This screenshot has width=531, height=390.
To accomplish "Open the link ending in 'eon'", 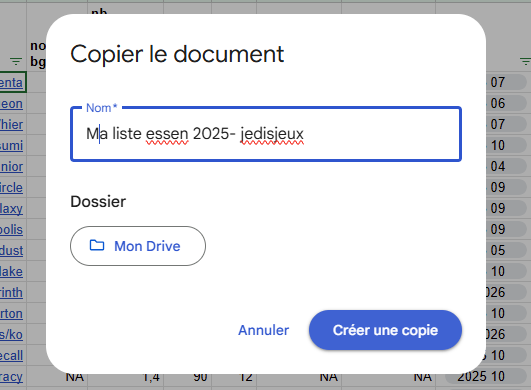I will pyautogui.click(x=12, y=104).
